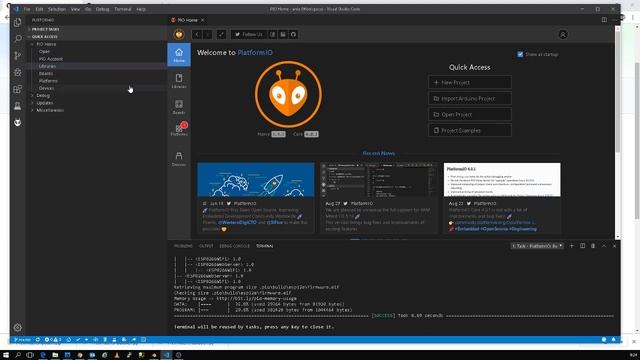Open the Explorer view in activity bar

pyautogui.click(x=18, y=22)
